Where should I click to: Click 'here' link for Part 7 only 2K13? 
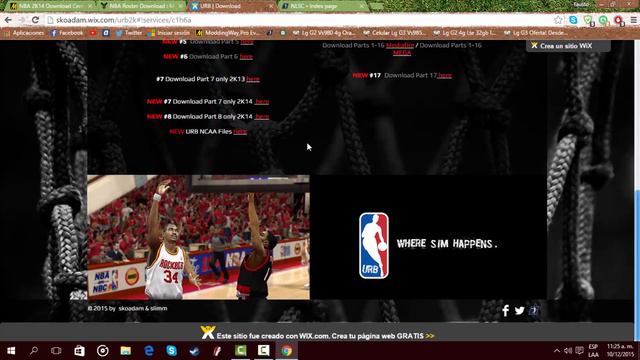tap(253, 79)
